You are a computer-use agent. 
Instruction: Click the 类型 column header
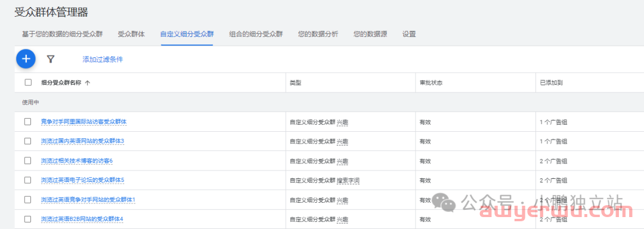295,83
